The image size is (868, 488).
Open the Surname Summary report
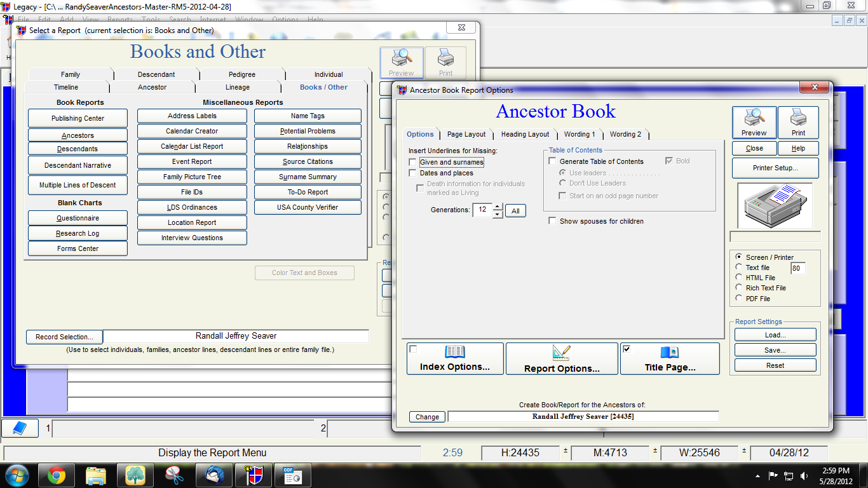click(x=308, y=177)
